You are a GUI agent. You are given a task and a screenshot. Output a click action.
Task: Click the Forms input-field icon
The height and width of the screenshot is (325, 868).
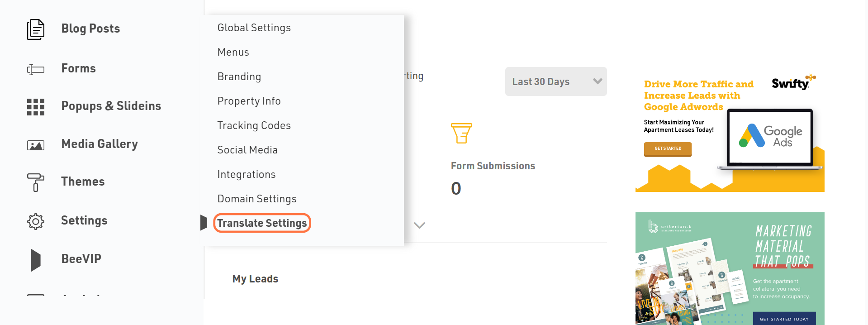coord(35,69)
